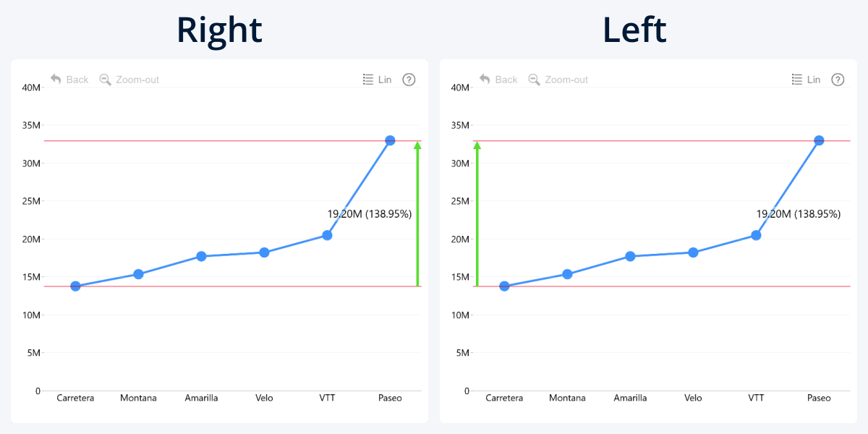This screenshot has width=868, height=434.
Task: Select the Carretera data point in the "Left" chart
Action: [504, 286]
